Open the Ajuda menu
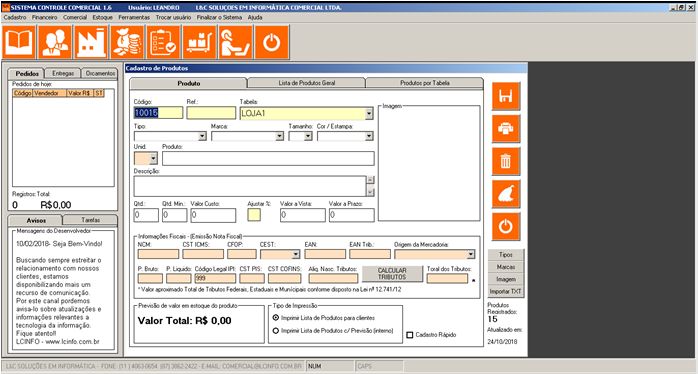 [x=255, y=17]
